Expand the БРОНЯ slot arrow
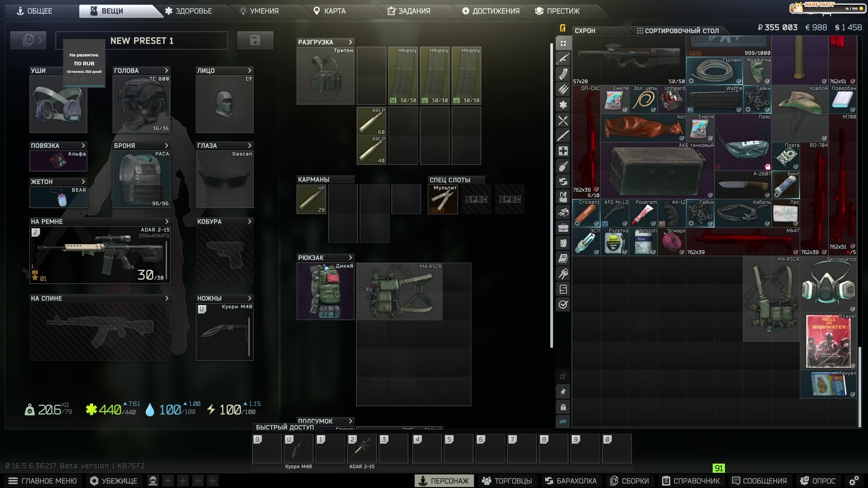Viewport: 868px width, 488px height. pos(166,145)
